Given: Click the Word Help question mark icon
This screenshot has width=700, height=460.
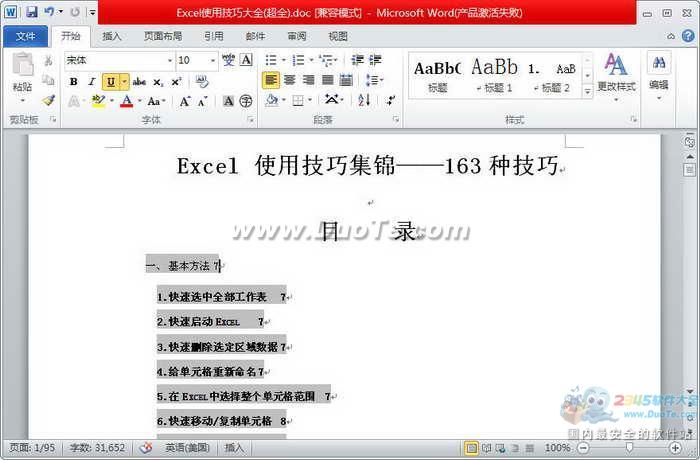Looking at the screenshot, I should [688, 36].
